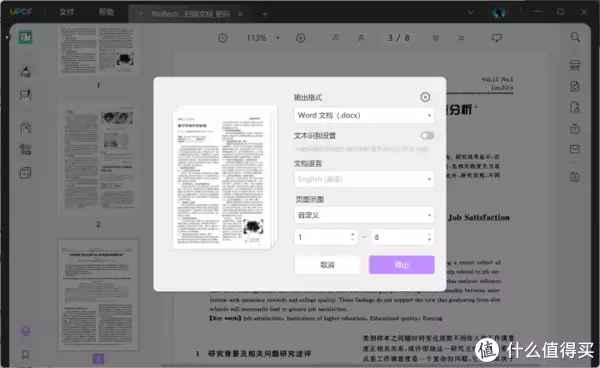Decrease the end page number stepper

pos(429,241)
